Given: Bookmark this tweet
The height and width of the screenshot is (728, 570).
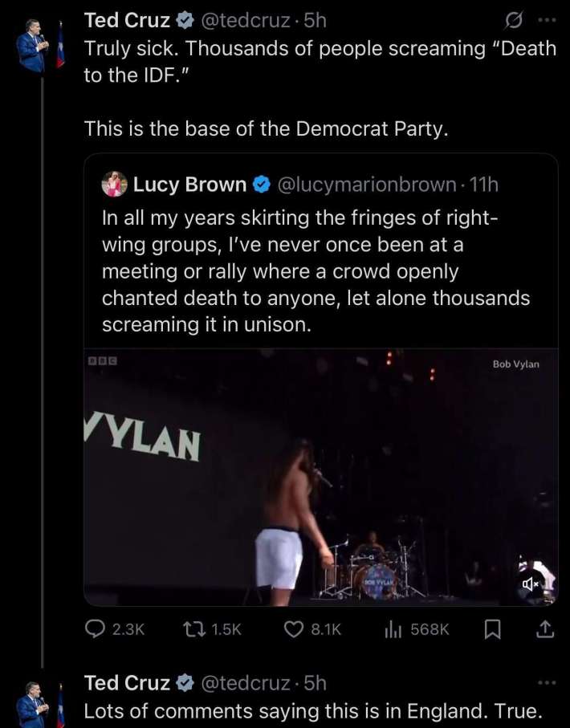Looking at the screenshot, I should [x=494, y=629].
